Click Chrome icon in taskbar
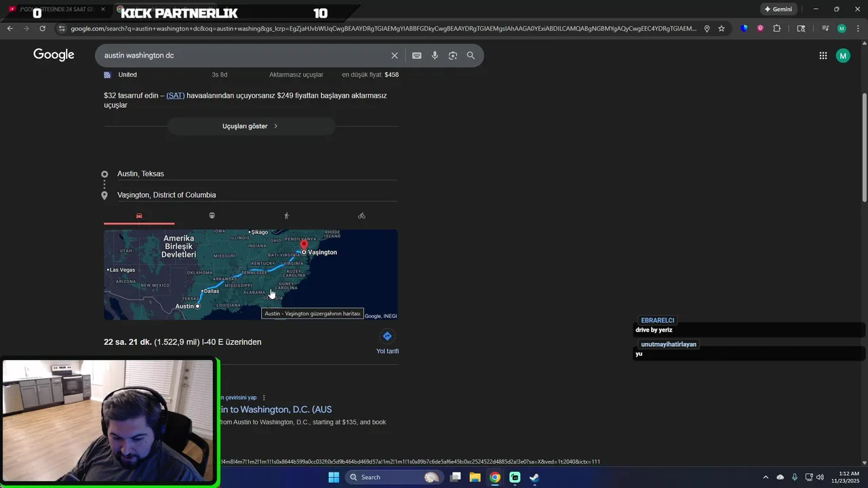This screenshot has height=488, width=868. pyautogui.click(x=495, y=477)
